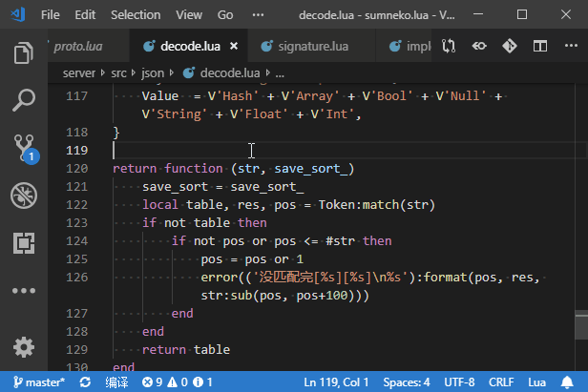The image size is (588, 392).
Task: Open the Search view in activity bar
Action: tap(24, 100)
